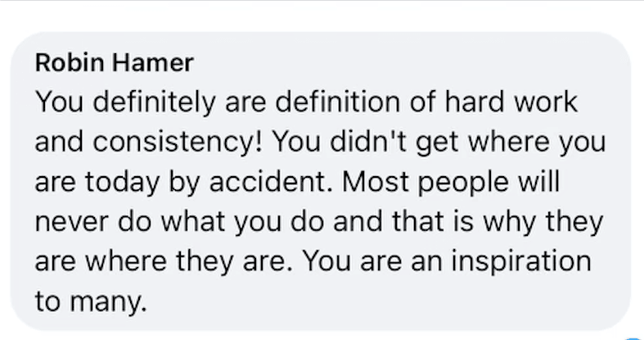
Task: Click the first name "Robin" in the header
Action: [70, 63]
